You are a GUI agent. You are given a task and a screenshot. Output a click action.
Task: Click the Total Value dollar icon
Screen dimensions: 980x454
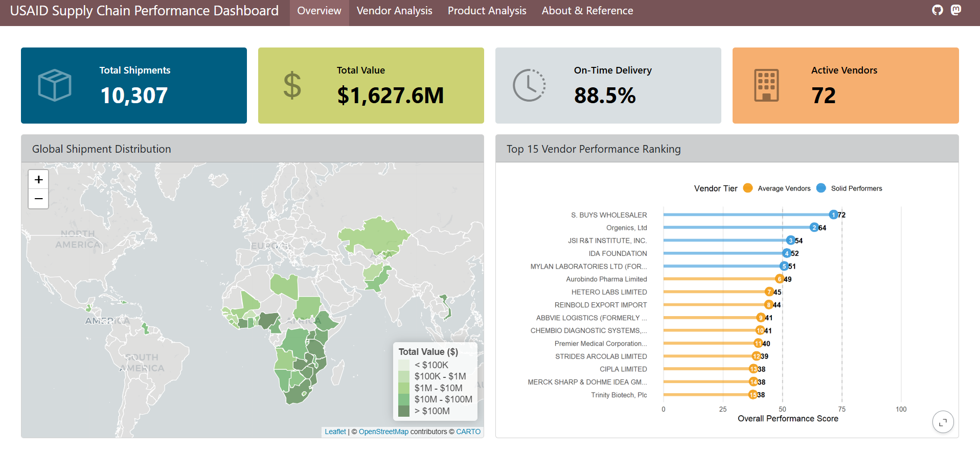point(292,85)
